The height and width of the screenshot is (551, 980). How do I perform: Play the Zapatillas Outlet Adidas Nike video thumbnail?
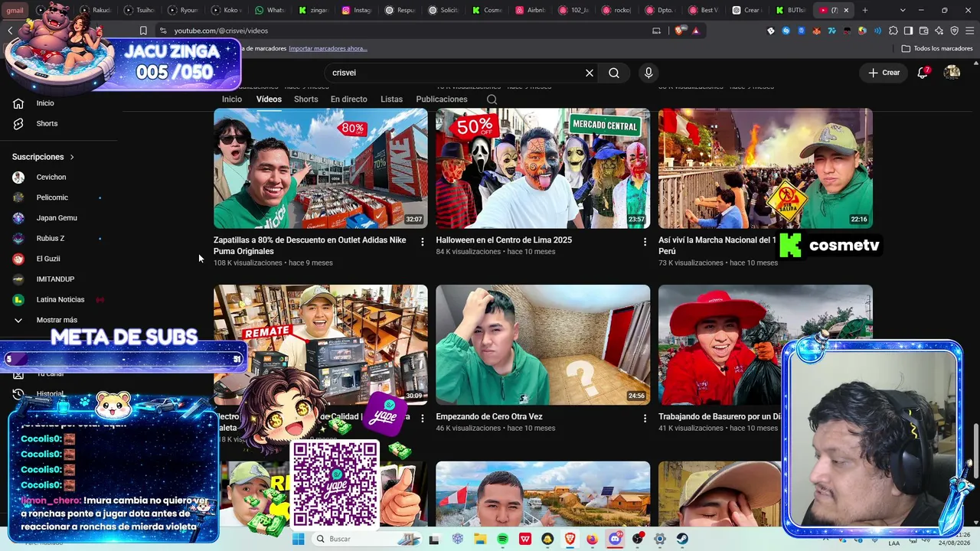pyautogui.click(x=321, y=168)
